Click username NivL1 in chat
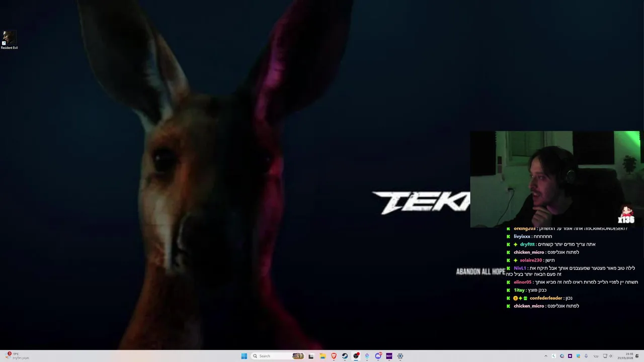The width and height of the screenshot is (644, 362). pyautogui.click(x=520, y=268)
